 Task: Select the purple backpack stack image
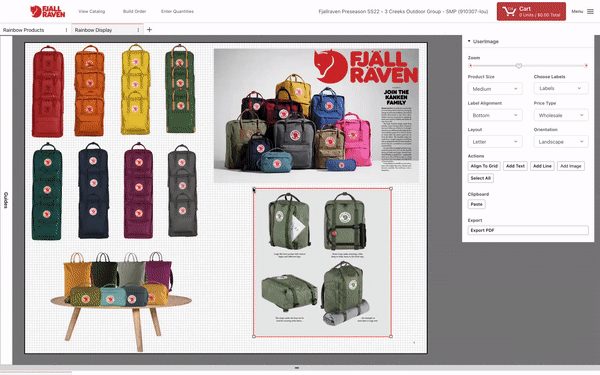click(x=138, y=190)
